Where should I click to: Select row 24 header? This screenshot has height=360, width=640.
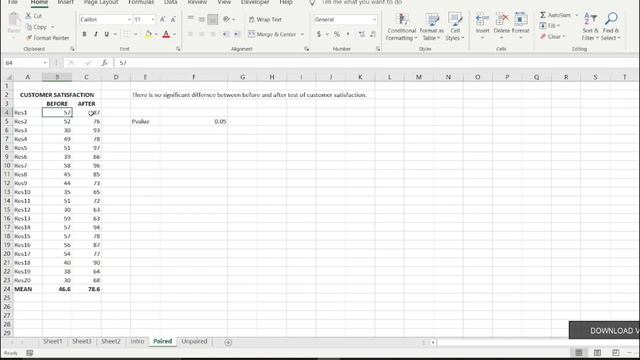point(7,289)
